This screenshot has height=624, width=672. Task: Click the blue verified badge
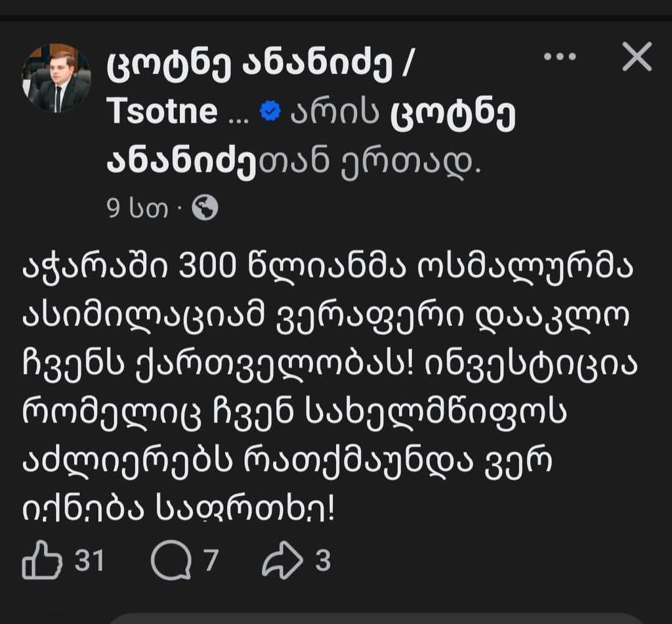point(270,113)
